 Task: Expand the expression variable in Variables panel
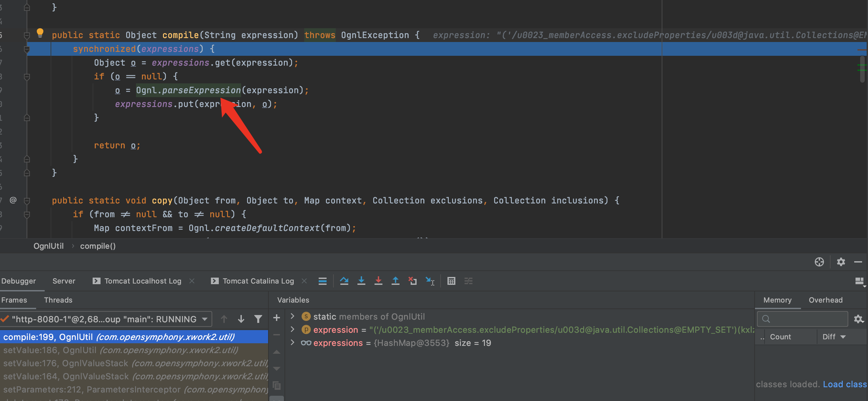click(x=292, y=329)
